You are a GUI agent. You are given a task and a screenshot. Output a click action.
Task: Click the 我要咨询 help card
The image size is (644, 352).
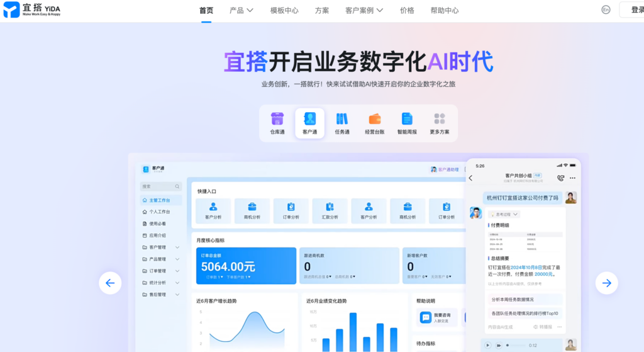tap(437, 317)
